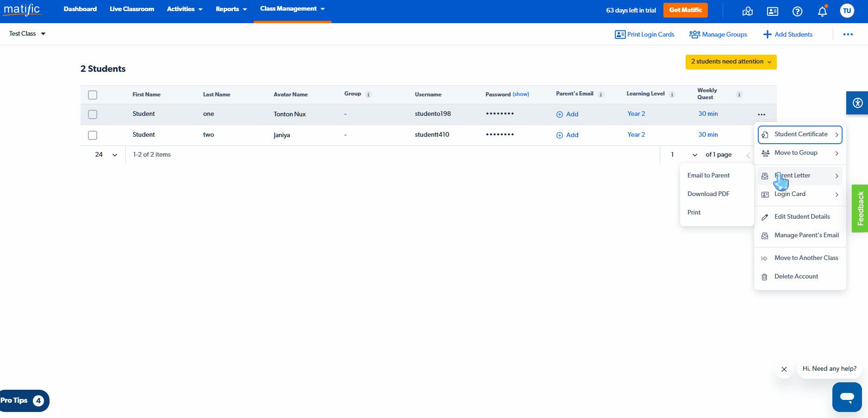Expand the Test Class dropdown

pos(27,34)
